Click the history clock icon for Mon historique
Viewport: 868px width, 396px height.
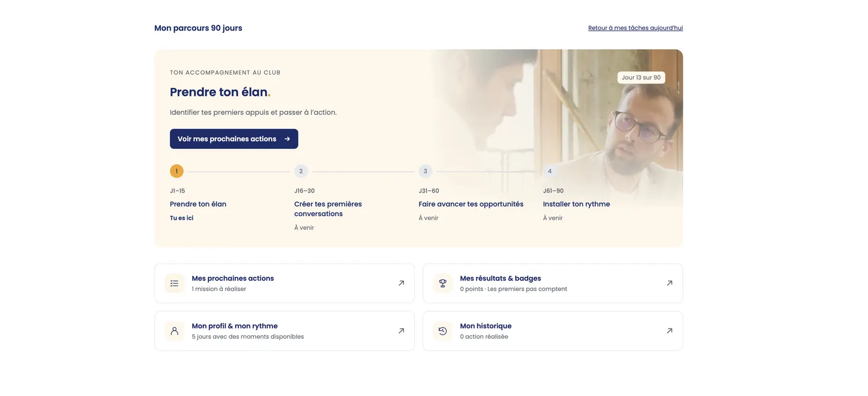tap(443, 331)
